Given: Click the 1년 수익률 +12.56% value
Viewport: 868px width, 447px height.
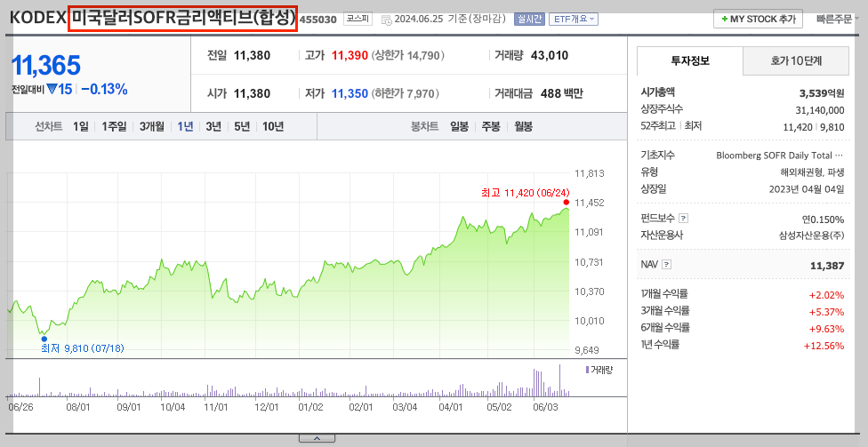Looking at the screenshot, I should [824, 347].
